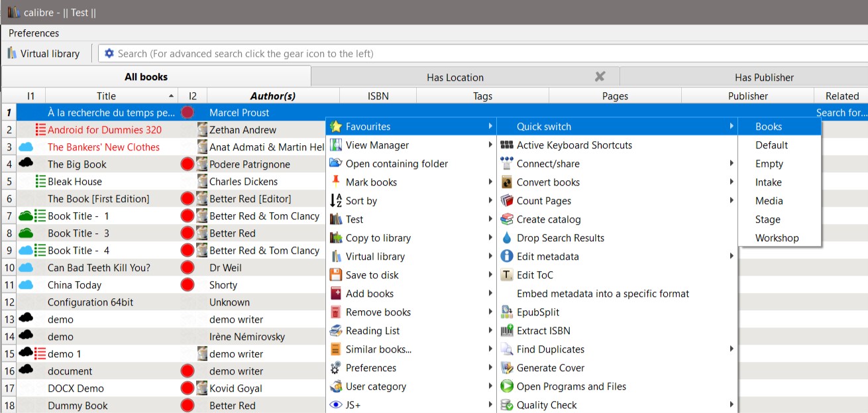Click the Generate Cover icon
This screenshot has height=413, width=868.
point(507,368)
